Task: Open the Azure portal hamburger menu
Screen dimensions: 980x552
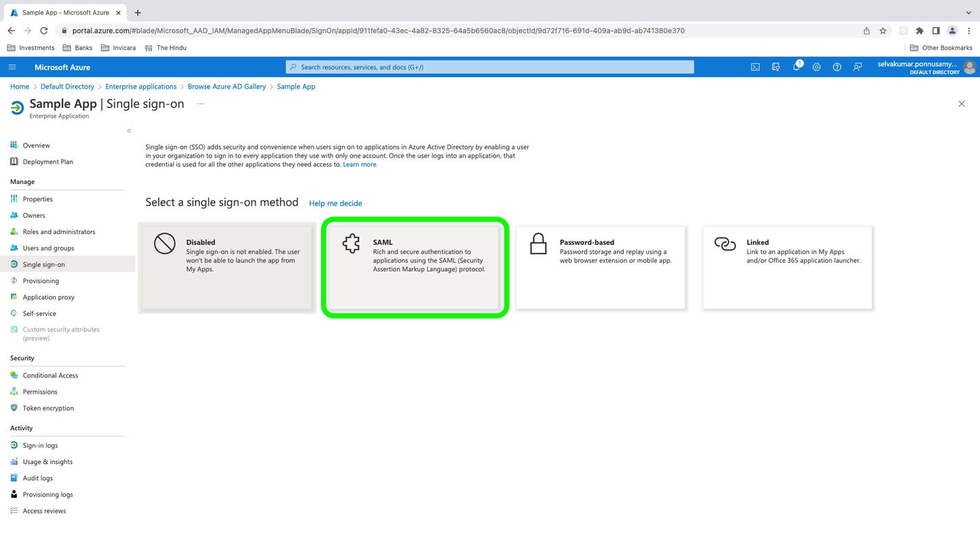Action: (x=12, y=67)
